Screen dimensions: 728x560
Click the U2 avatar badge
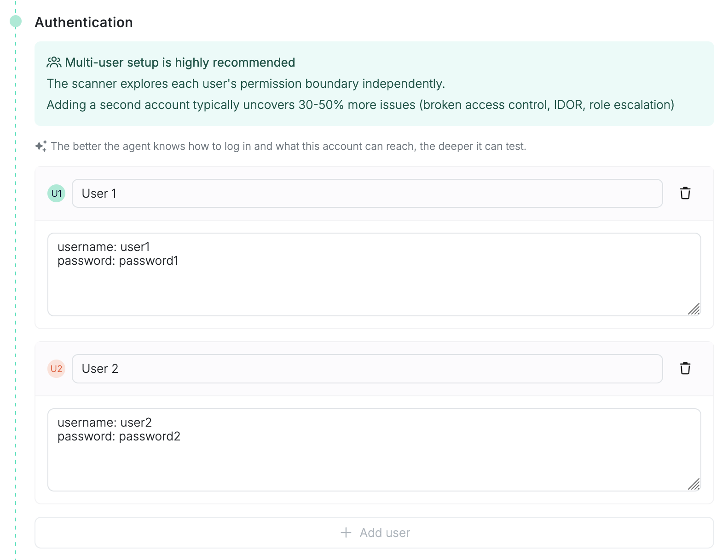coord(57,369)
